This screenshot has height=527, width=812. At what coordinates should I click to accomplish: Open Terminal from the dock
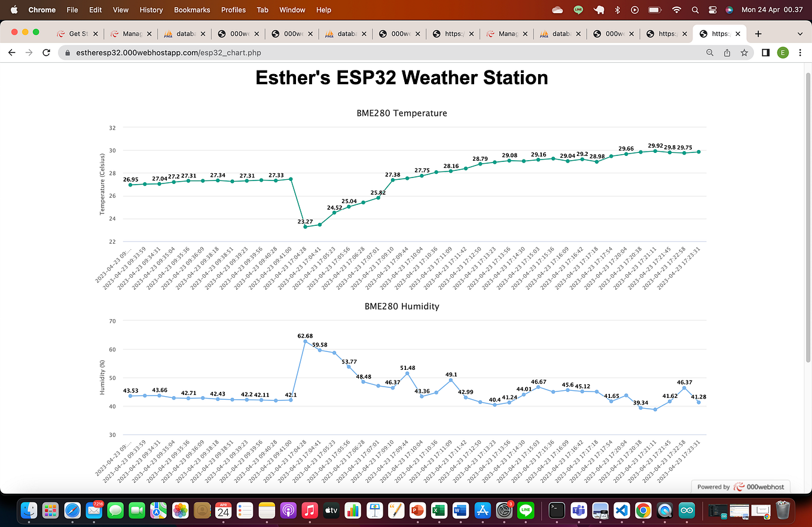pos(556,511)
